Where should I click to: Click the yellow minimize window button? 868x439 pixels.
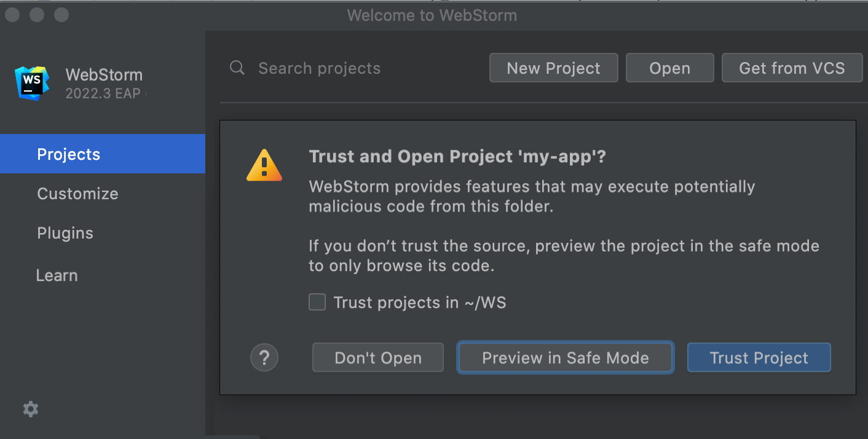pyautogui.click(x=36, y=14)
